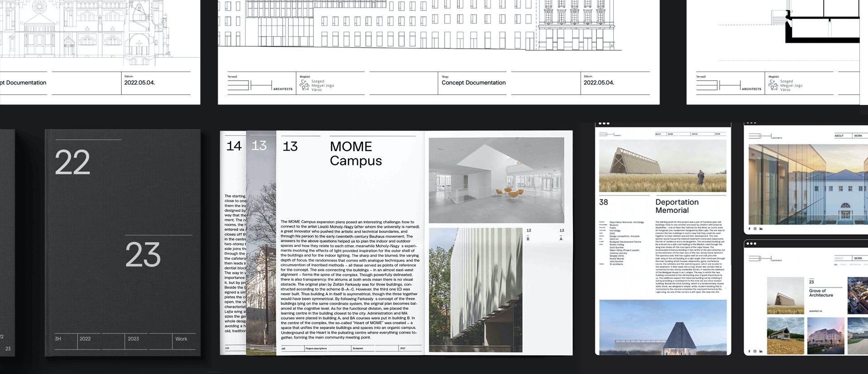The image size is (868, 374).
Task: Open ABOUT on the Deportation Memorial page
Action: (x=658, y=134)
